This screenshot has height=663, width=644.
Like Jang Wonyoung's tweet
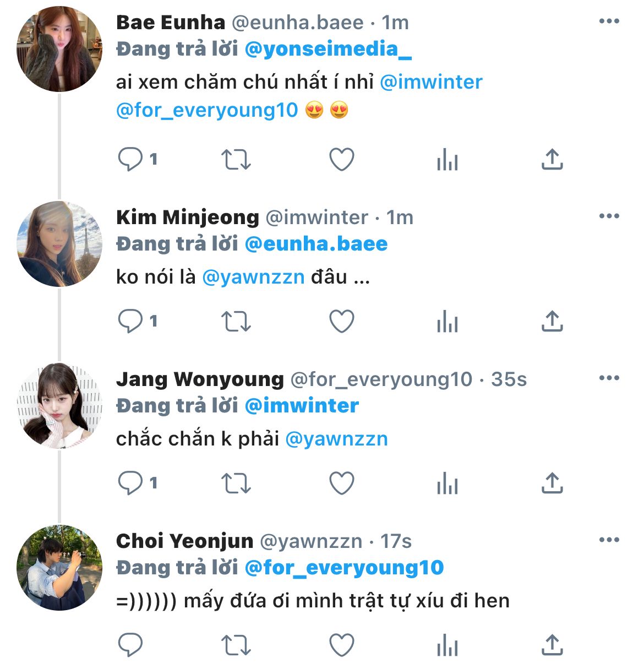tap(341, 483)
